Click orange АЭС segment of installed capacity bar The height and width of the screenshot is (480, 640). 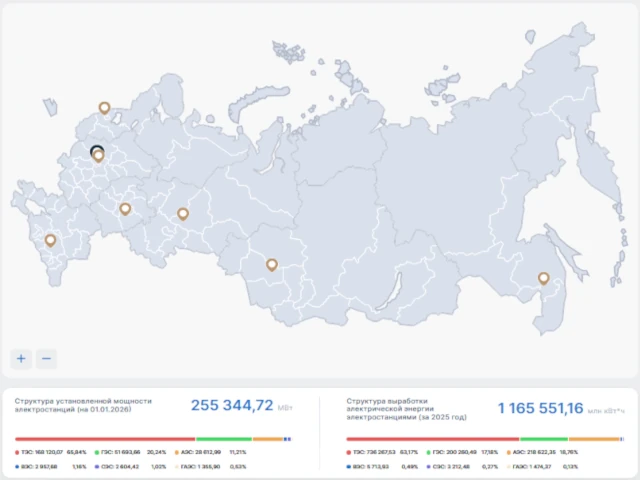pyautogui.click(x=268, y=439)
